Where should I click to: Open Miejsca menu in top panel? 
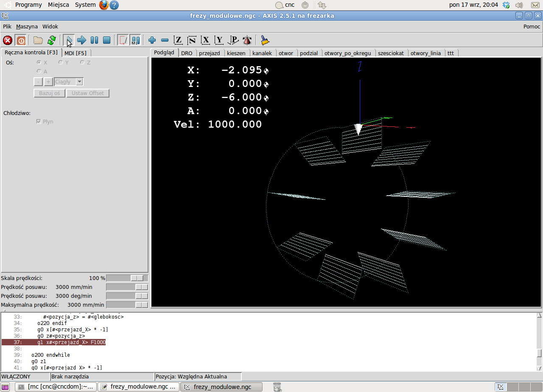[59, 5]
